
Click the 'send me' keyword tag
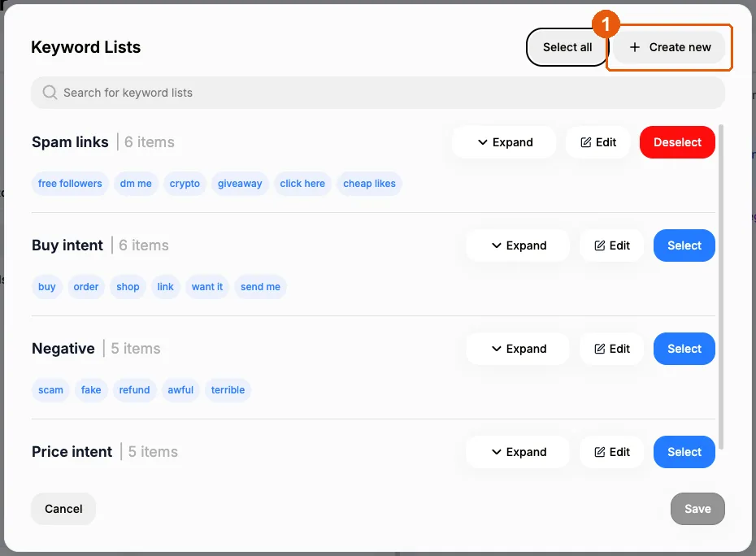[x=260, y=287]
